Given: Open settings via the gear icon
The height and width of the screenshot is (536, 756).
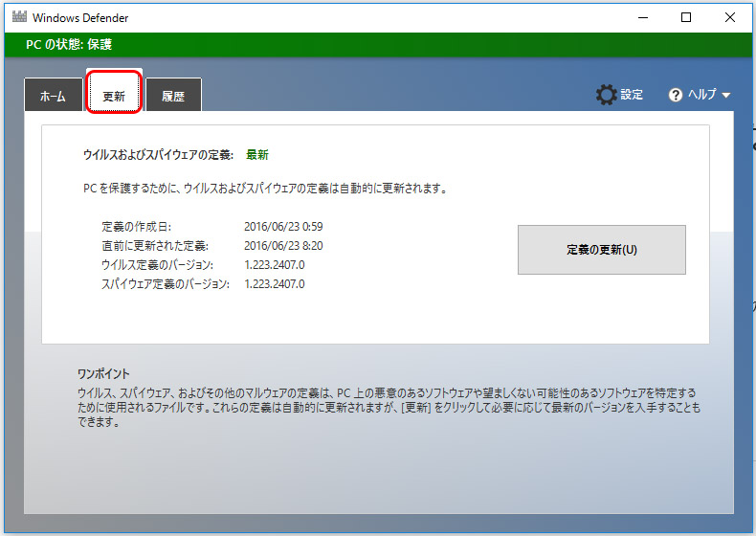Looking at the screenshot, I should (606, 95).
